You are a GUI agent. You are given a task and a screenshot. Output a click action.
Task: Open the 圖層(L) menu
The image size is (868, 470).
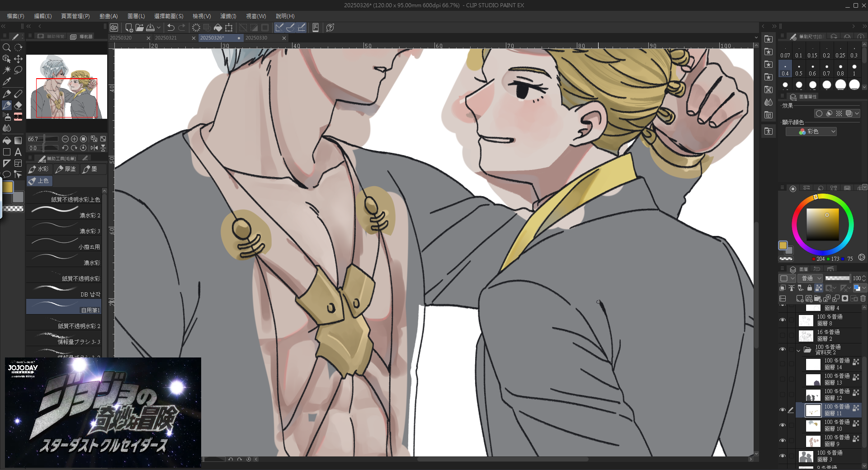coord(136,16)
